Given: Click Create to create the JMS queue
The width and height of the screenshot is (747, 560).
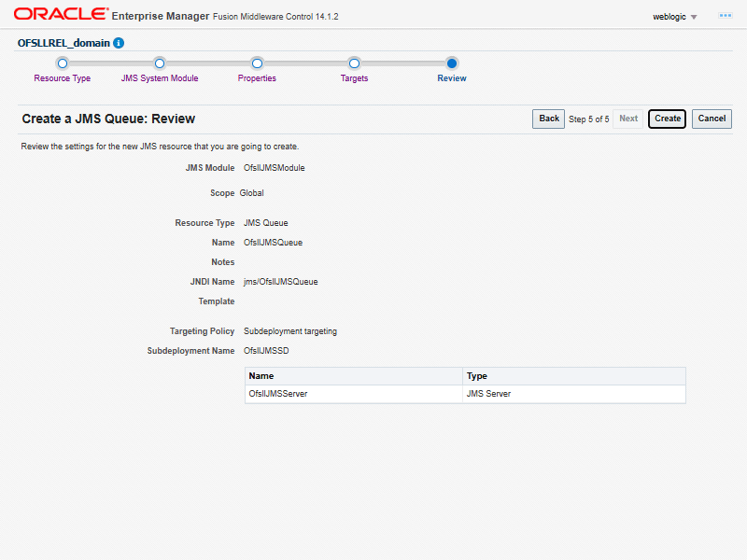Looking at the screenshot, I should coord(667,119).
